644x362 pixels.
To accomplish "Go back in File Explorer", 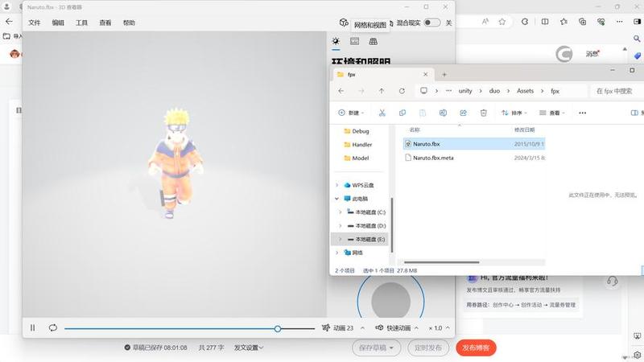I will click(341, 91).
